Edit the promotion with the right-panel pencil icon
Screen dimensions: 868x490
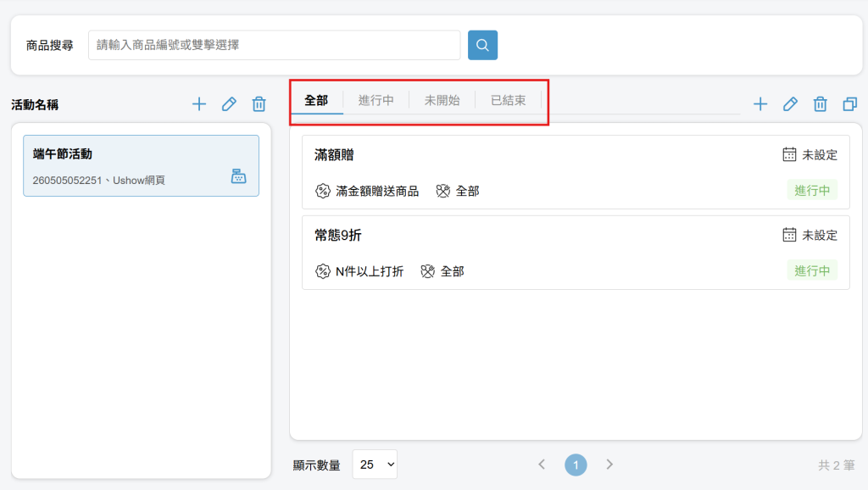790,104
